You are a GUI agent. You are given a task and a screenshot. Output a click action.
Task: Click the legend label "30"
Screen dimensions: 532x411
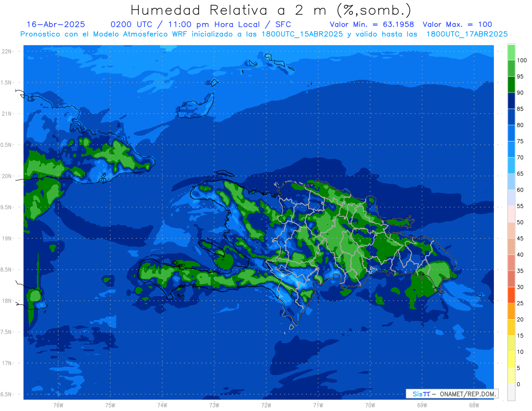point(520,287)
